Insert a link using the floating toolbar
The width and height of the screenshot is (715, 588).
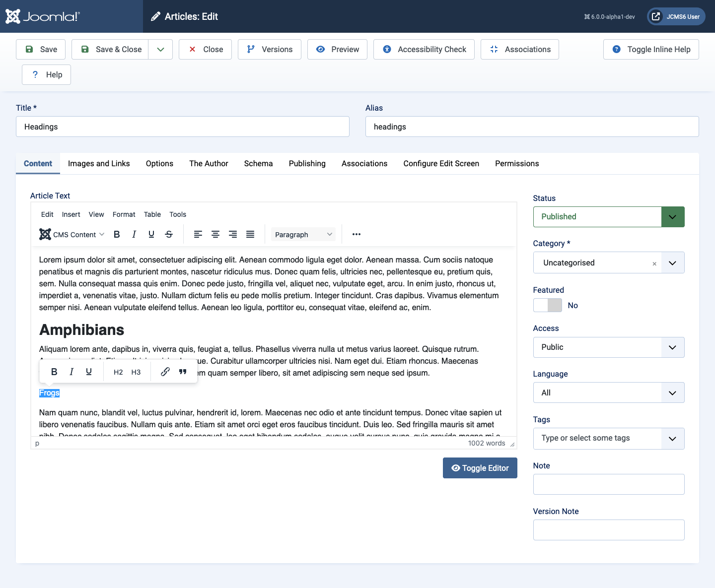165,371
